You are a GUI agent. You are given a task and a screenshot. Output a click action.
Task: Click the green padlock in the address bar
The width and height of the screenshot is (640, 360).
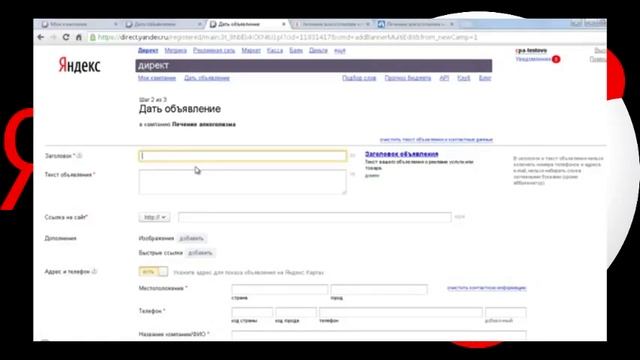[93, 37]
